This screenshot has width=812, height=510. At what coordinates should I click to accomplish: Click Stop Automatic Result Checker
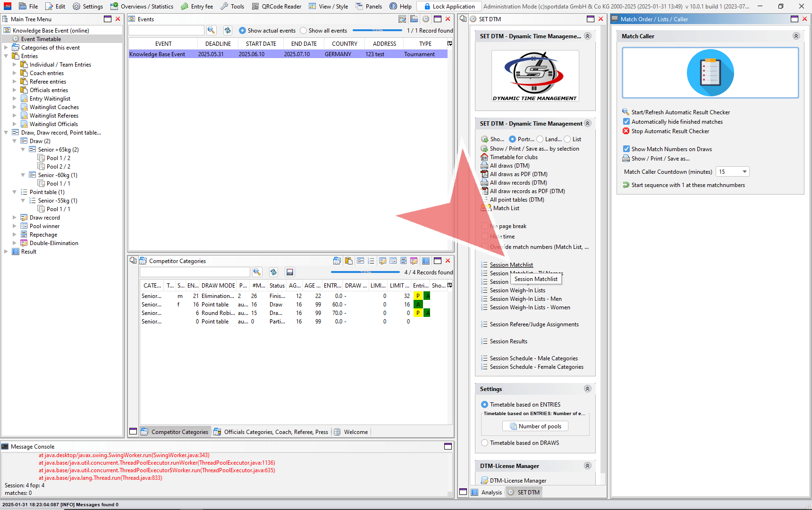[670, 131]
